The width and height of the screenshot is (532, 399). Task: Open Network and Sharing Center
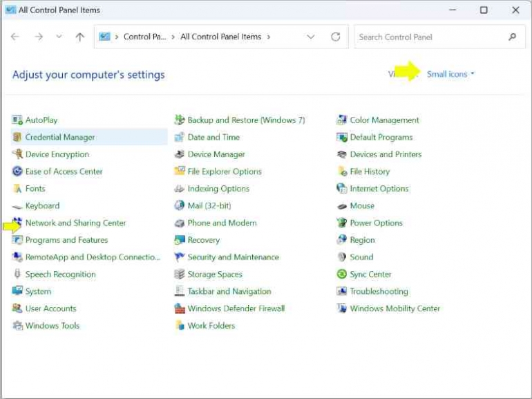click(75, 223)
